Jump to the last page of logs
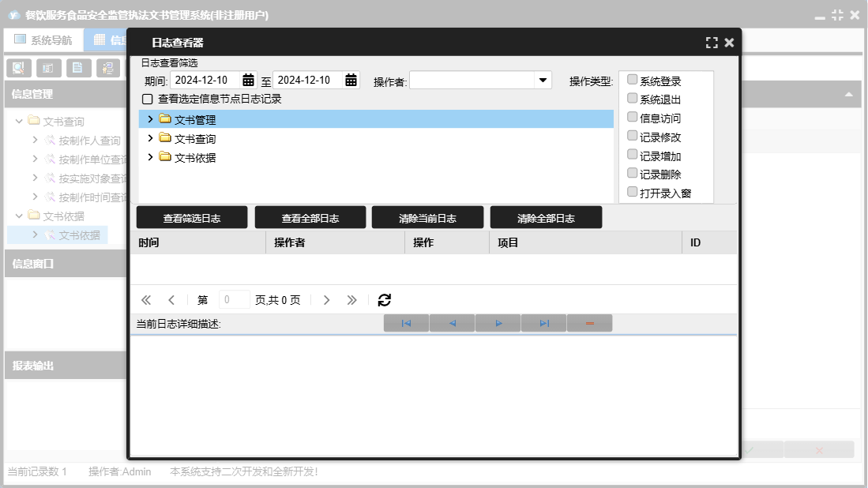Screen dimensions: 868x488 click(352, 300)
